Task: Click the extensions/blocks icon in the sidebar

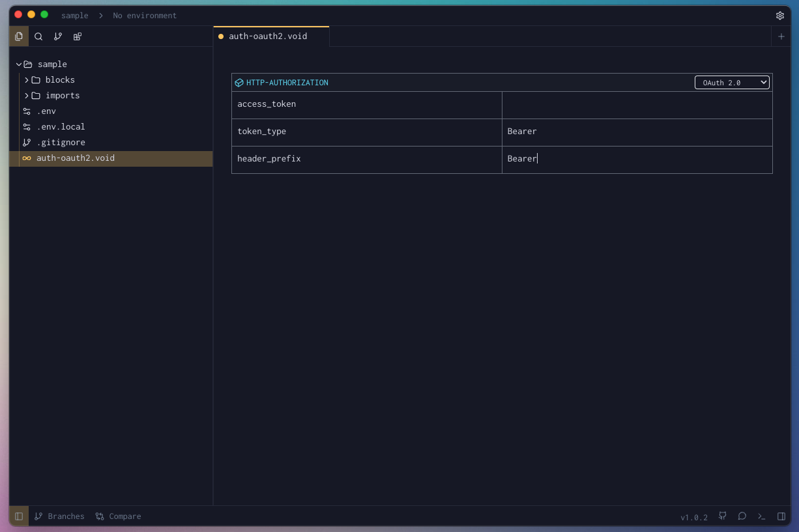Action: (x=77, y=36)
